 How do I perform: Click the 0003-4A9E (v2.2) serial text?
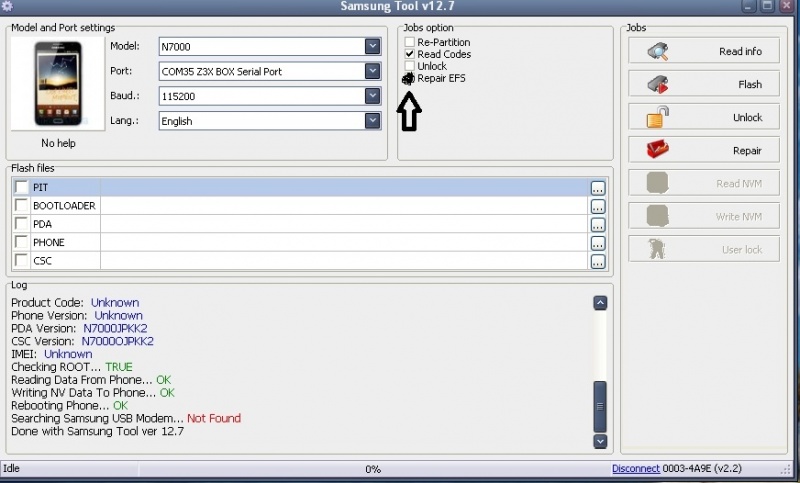click(702, 468)
